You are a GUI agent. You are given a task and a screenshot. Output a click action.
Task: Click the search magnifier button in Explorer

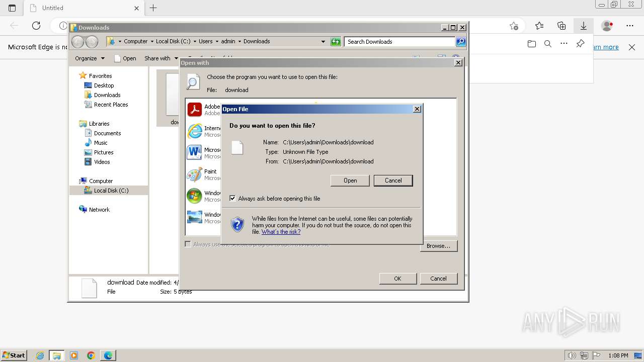[x=461, y=42]
